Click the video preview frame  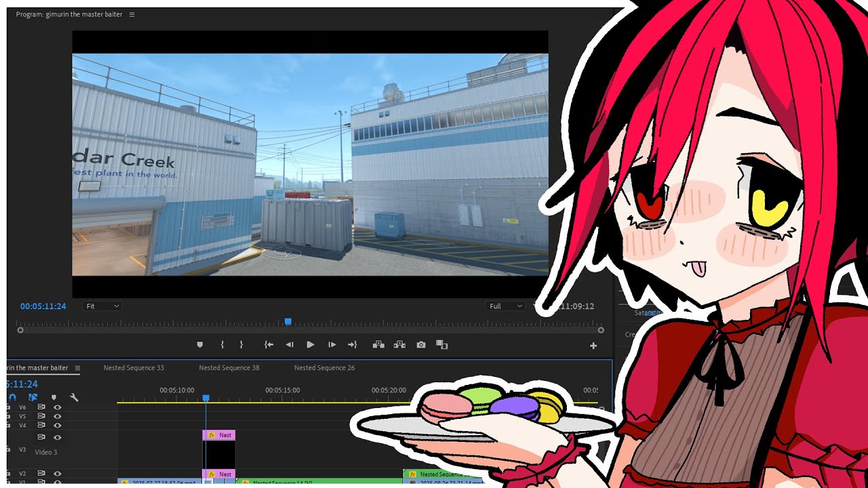coord(311,165)
